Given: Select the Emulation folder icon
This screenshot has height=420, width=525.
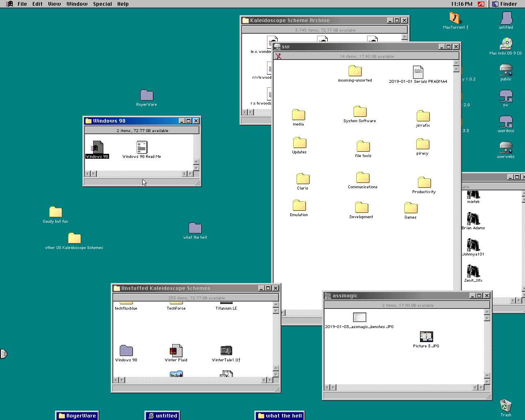Looking at the screenshot, I should (299, 205).
